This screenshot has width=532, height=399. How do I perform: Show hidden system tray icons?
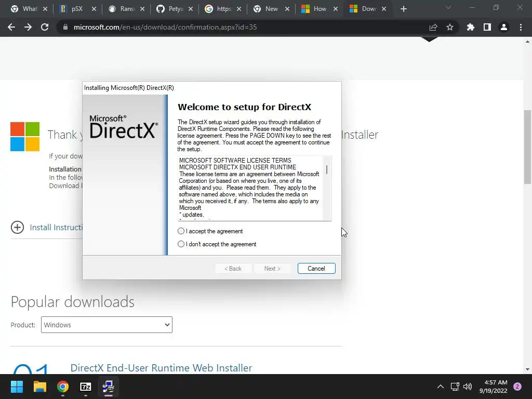pyautogui.click(x=441, y=387)
